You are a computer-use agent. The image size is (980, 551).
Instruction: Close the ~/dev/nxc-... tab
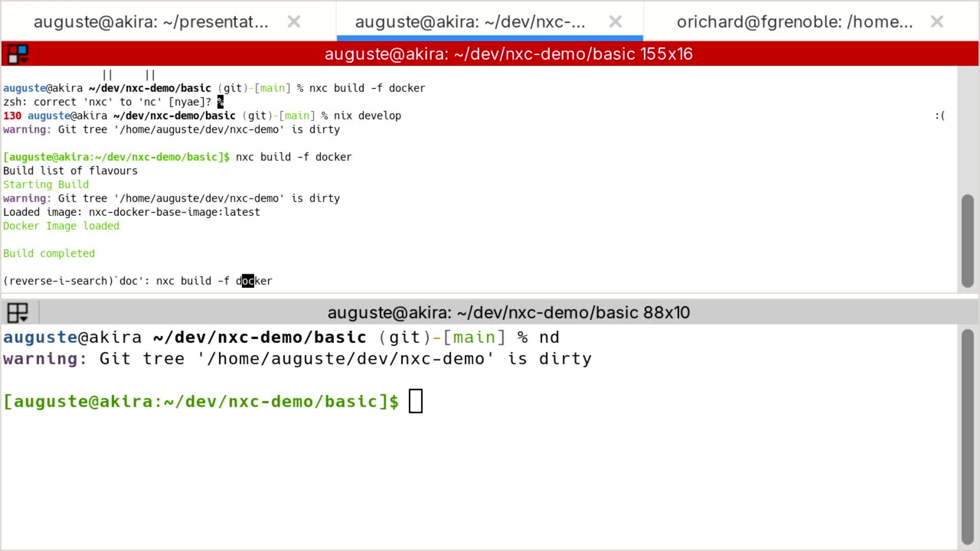[x=616, y=21]
